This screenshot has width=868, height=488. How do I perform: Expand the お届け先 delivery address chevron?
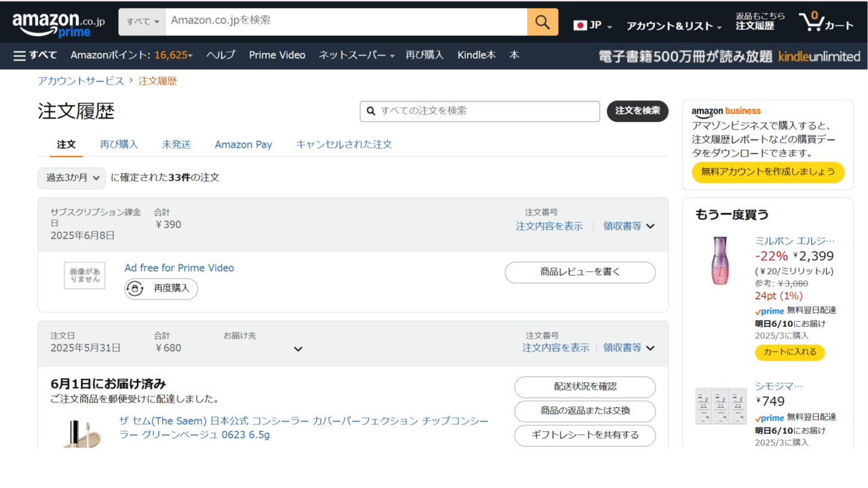297,349
